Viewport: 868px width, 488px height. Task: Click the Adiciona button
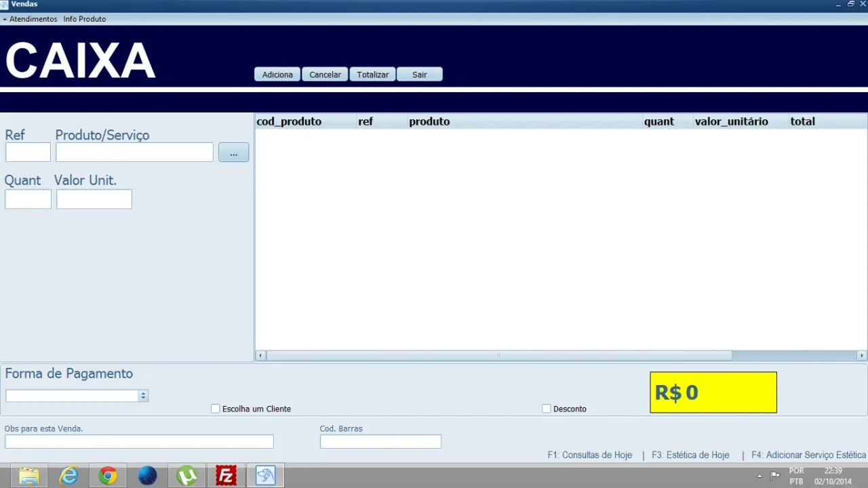(x=277, y=75)
